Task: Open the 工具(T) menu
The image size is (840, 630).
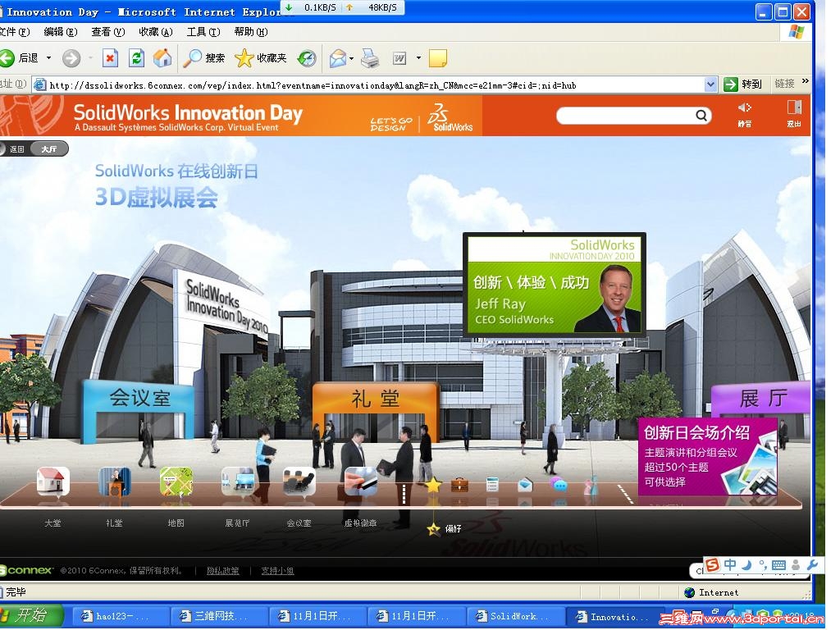Action: click(x=203, y=32)
